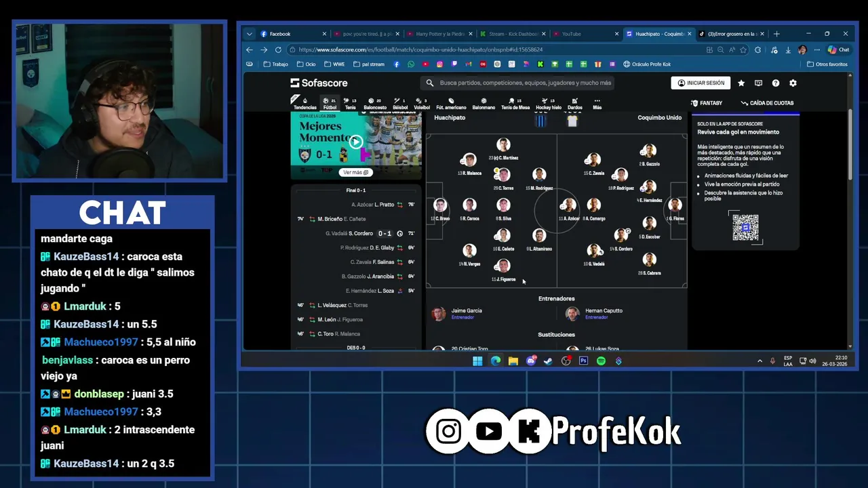868x488 pixels.
Task: Click the CAÍDA DE CUOTAS link
Action: [767, 103]
